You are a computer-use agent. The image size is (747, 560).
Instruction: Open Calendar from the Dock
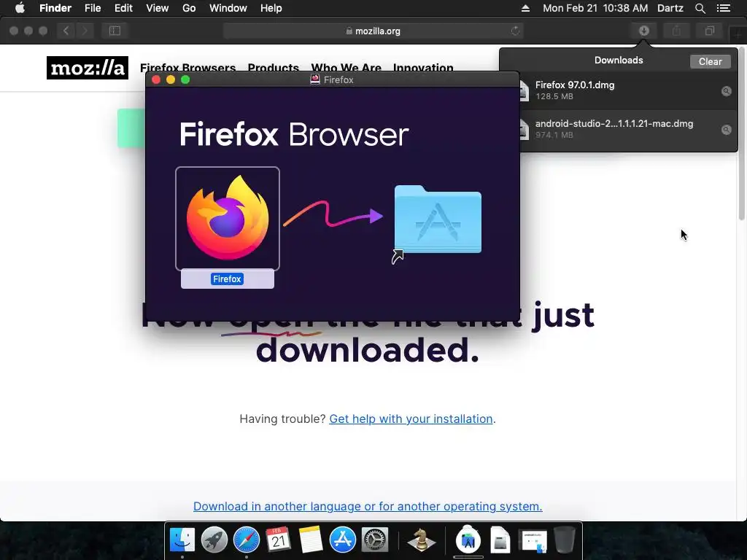278,540
